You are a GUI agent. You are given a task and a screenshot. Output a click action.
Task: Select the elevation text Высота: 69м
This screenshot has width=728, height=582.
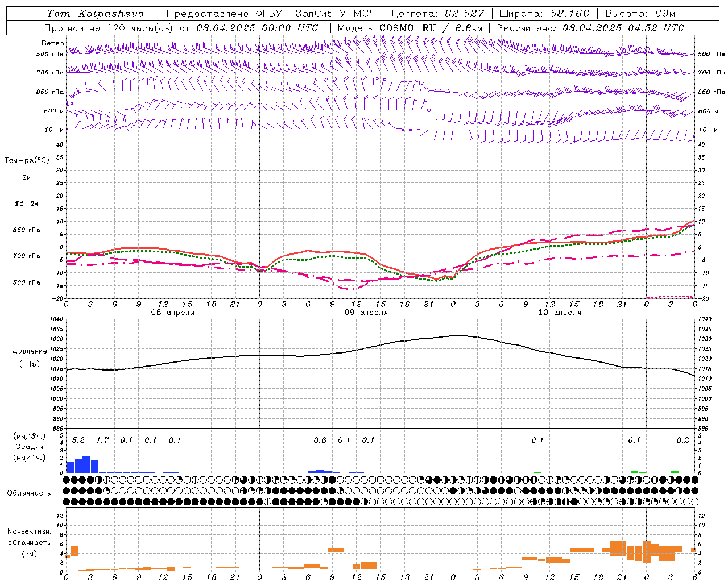pyautogui.click(x=640, y=14)
